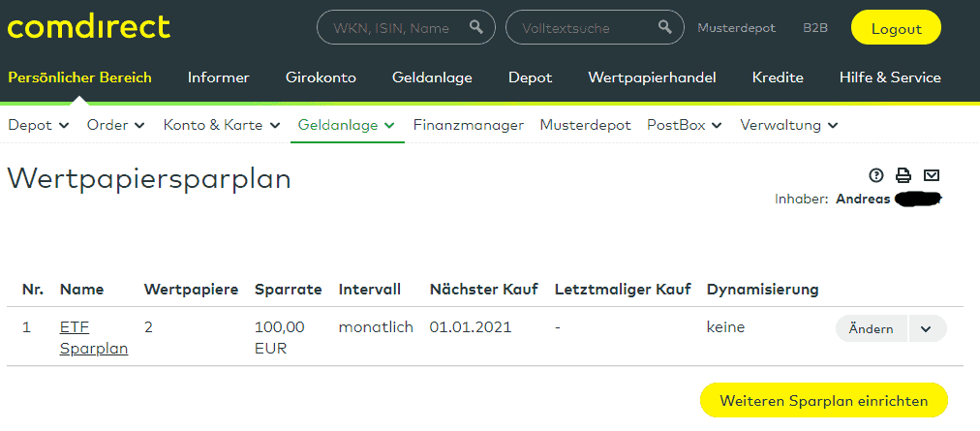Image resolution: width=980 pixels, height=431 pixels.
Task: Open the Wertpapierhandel tab
Action: [x=652, y=77]
